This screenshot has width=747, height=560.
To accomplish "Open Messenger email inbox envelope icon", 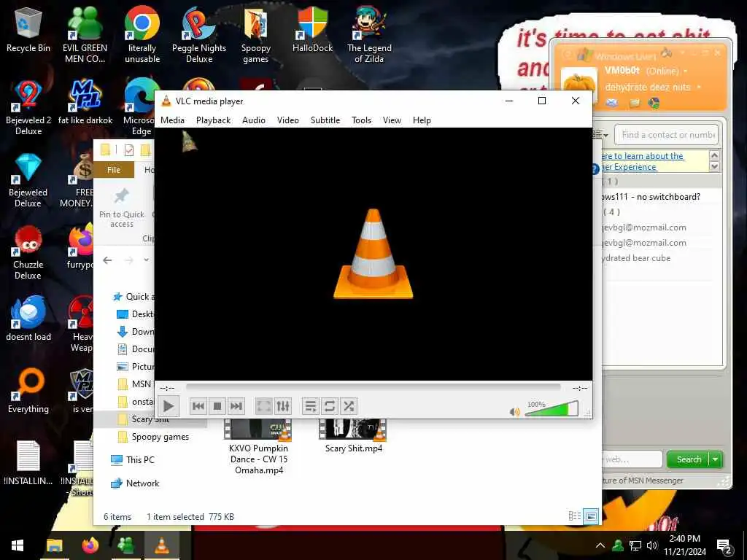I will (x=612, y=103).
